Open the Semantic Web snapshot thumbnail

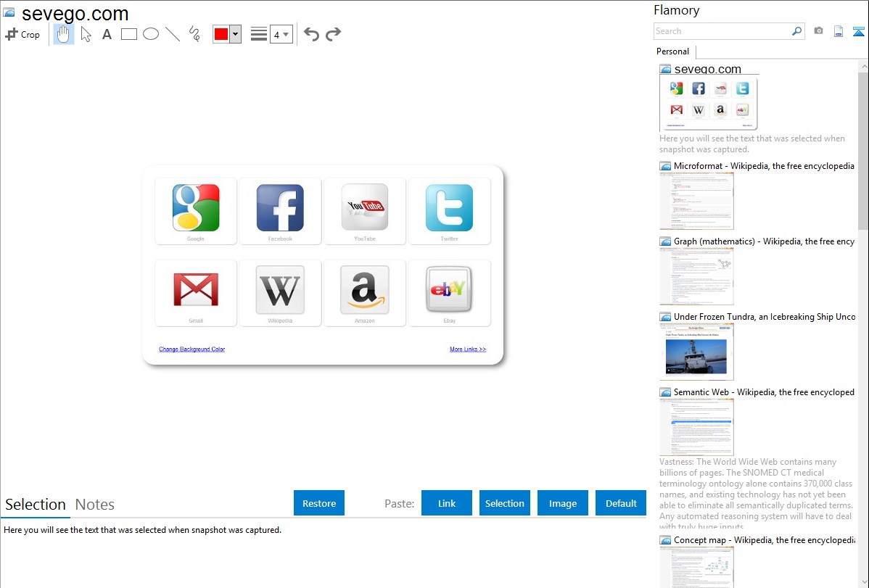click(x=696, y=427)
